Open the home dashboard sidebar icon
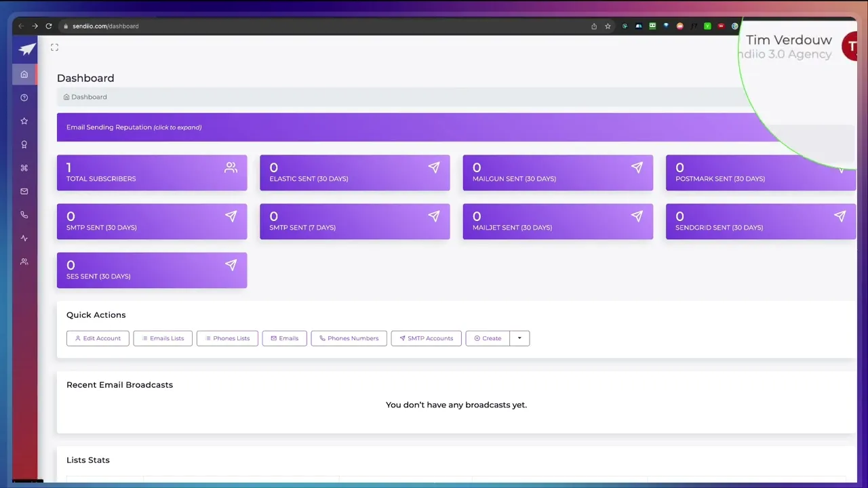This screenshot has width=868, height=488. pos(24,75)
